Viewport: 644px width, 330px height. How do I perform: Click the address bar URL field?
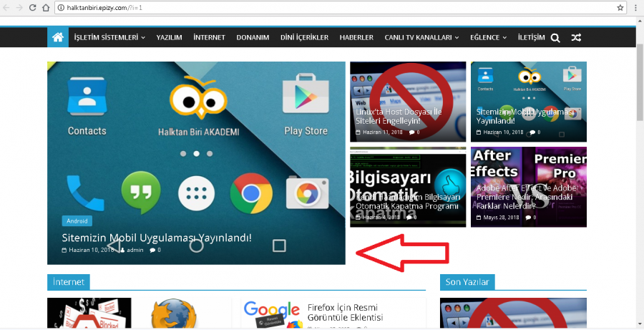[340, 7]
